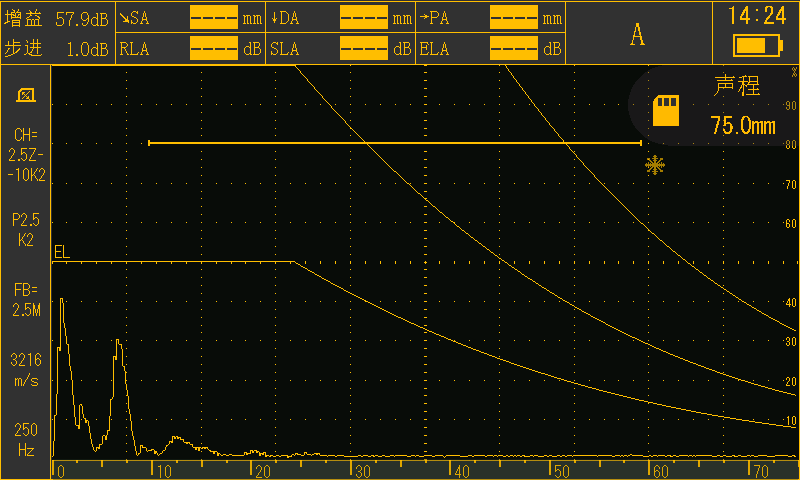Click the snowflake freeze icon
Screen dimensions: 800x480
click(x=655, y=165)
